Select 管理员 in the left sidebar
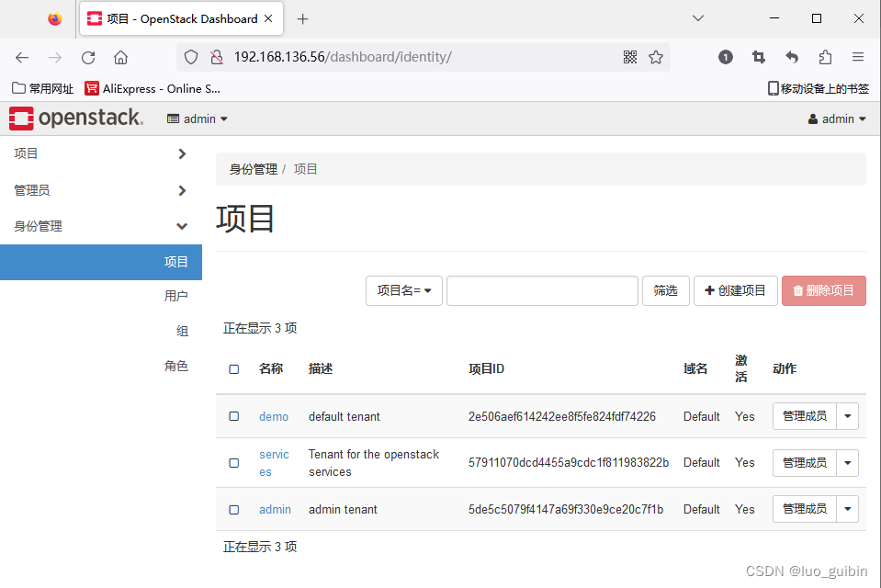 [x=32, y=189]
